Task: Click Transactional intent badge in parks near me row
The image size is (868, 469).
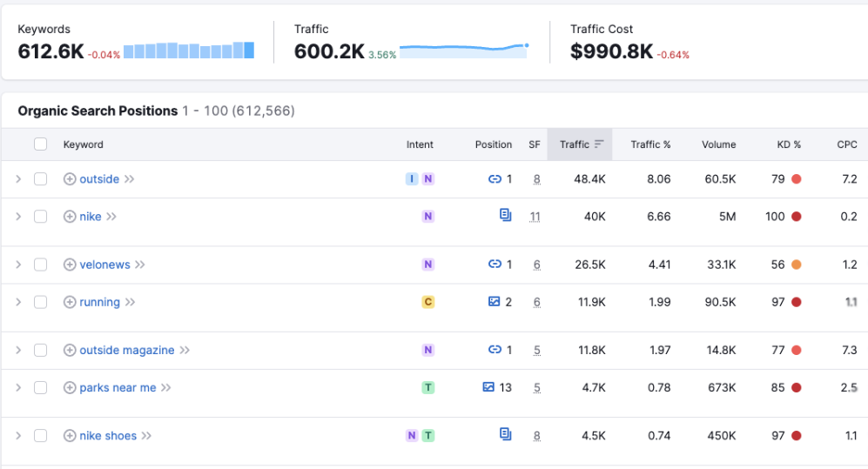Action: pyautogui.click(x=428, y=388)
